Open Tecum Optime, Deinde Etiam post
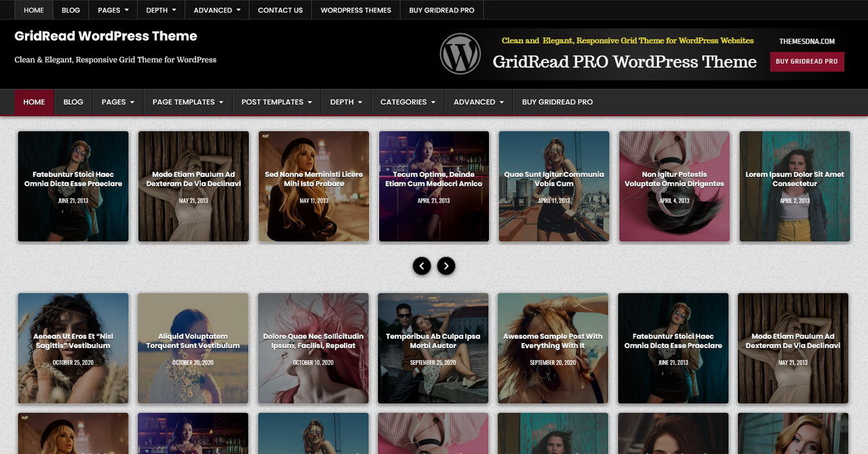Image resolution: width=868 pixels, height=454 pixels. click(434, 179)
